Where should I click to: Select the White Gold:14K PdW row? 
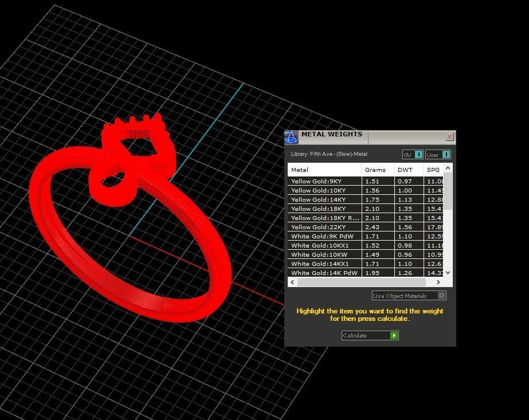point(366,273)
